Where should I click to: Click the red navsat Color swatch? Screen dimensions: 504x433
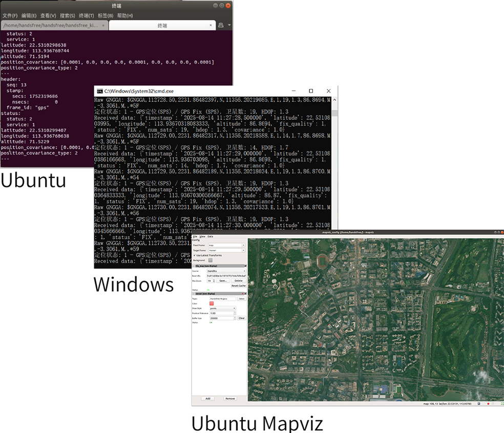pos(212,304)
